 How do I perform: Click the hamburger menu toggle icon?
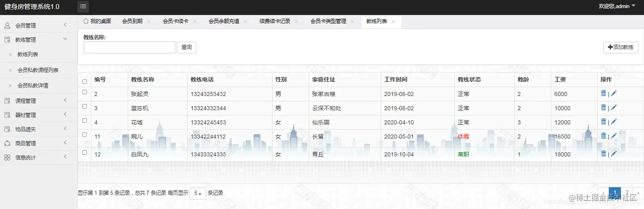tap(83, 6)
